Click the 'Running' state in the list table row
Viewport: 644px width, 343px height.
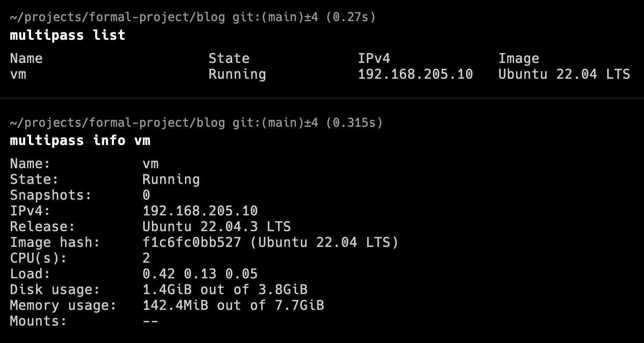237,74
